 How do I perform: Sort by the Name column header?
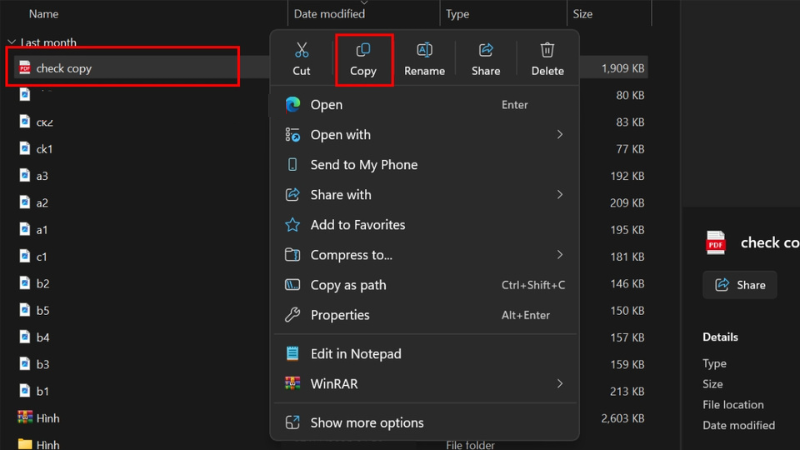click(x=44, y=14)
